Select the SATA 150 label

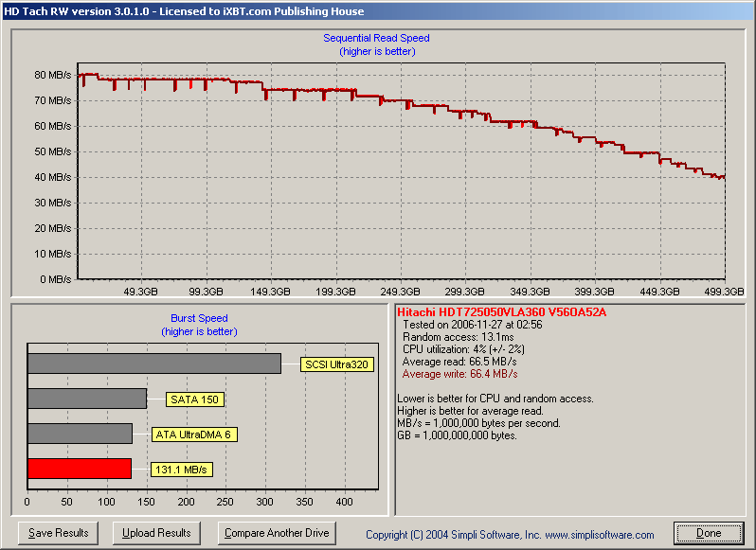click(x=195, y=399)
